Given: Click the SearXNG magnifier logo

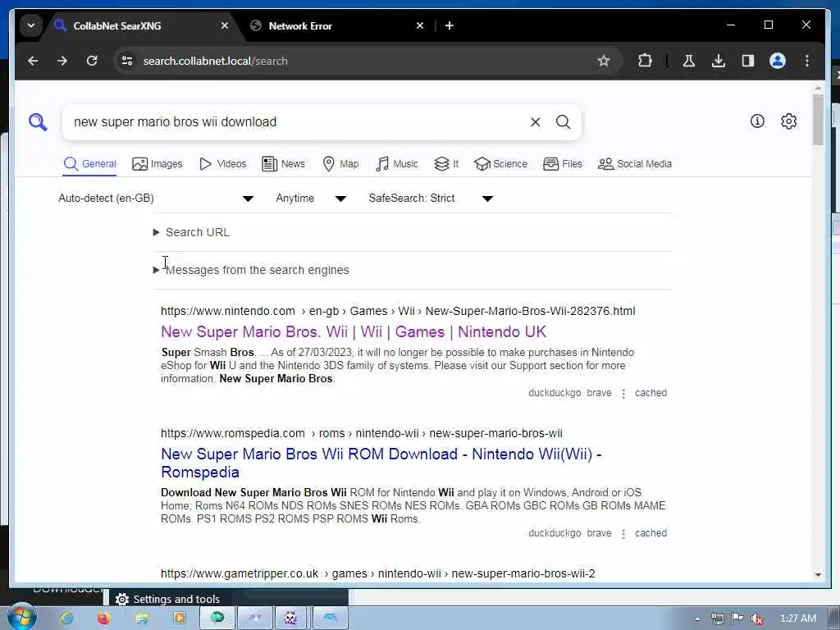Looking at the screenshot, I should point(38,122).
